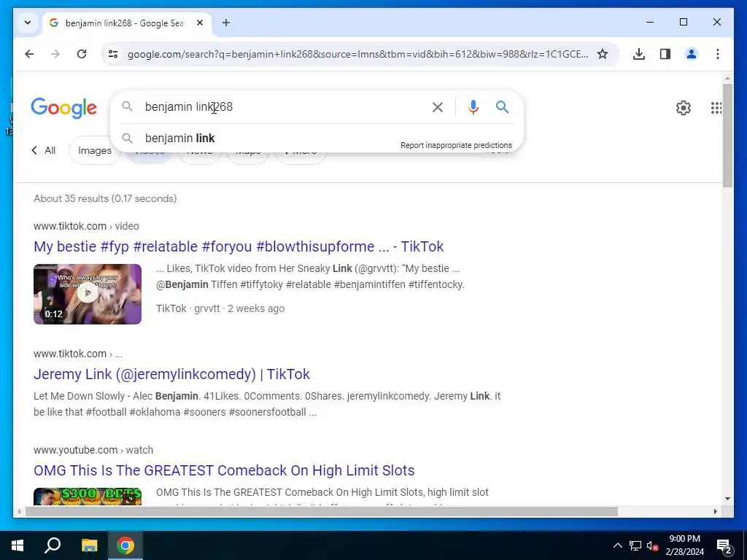Select the 'benjamin link' suggestion
Screen dimensions: 747x560
(179, 138)
